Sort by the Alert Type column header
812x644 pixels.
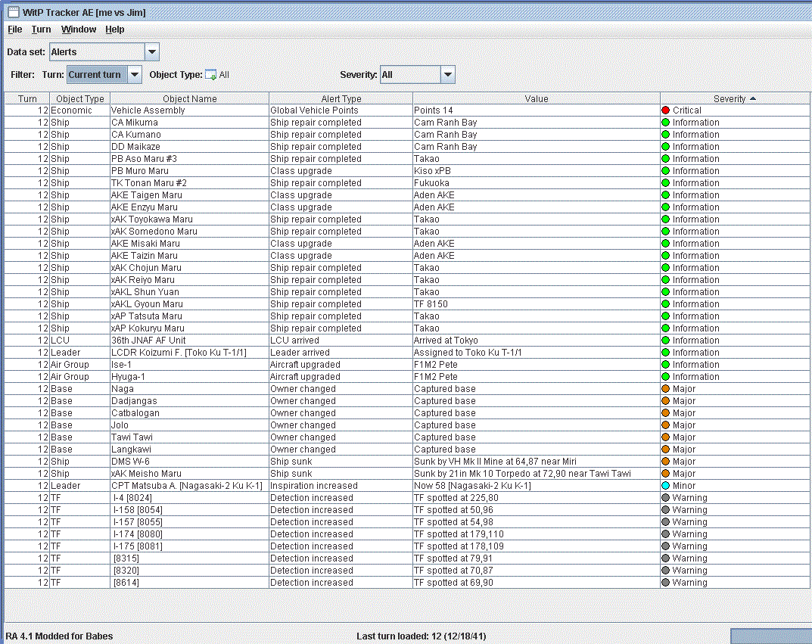(x=341, y=98)
